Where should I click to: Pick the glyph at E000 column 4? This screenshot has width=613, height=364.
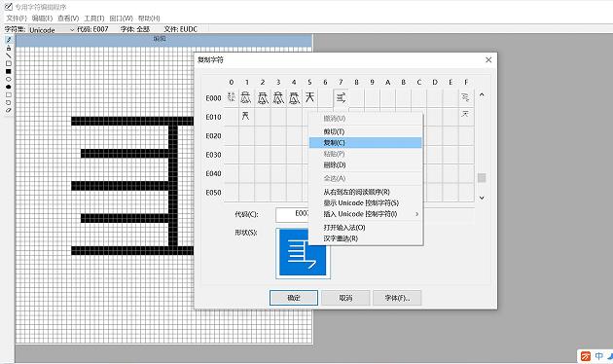click(294, 97)
